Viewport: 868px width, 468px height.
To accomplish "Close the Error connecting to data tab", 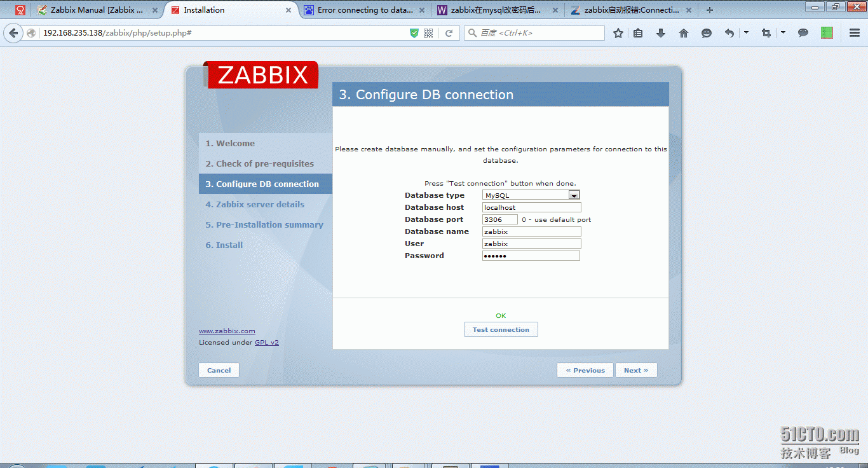I will (422, 10).
